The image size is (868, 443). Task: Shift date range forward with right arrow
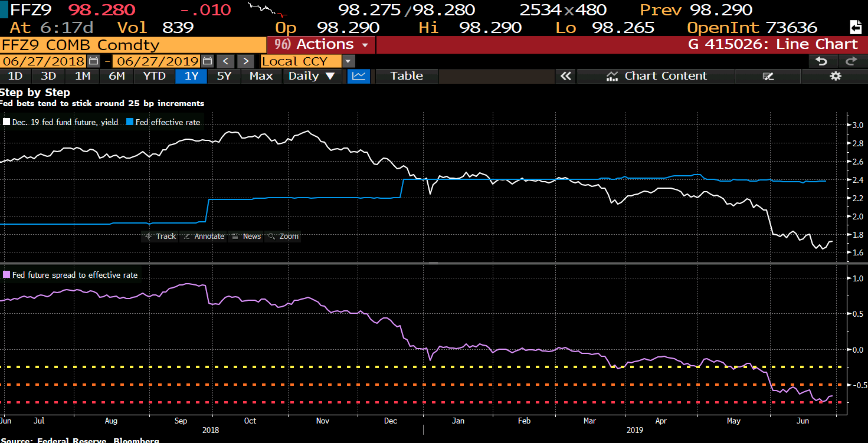[246, 61]
